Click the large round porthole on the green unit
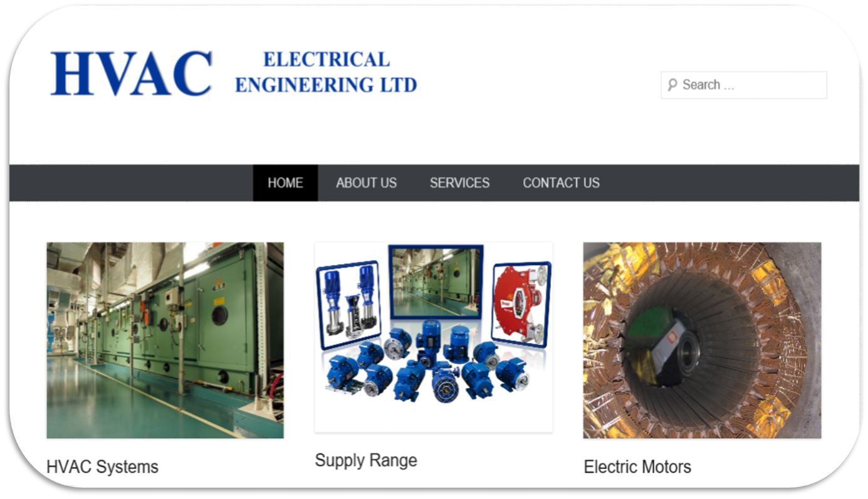Screen dimensions: 868x499 tap(219, 315)
